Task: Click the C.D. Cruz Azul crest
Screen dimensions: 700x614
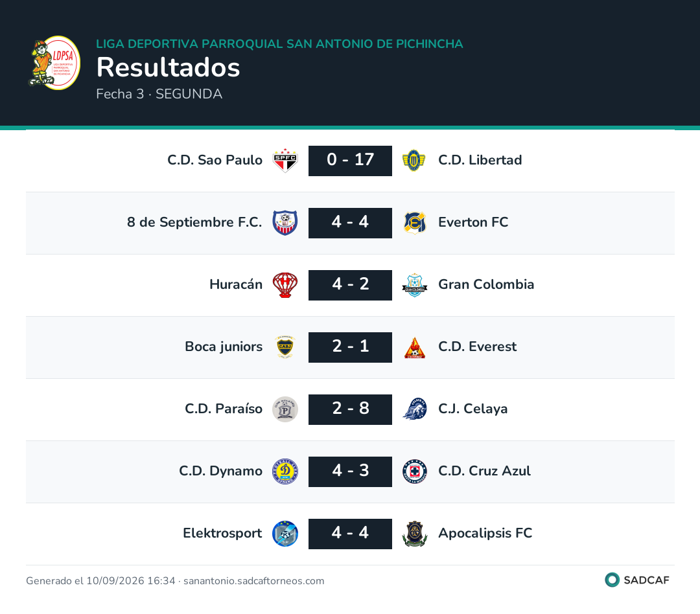Action: click(414, 472)
